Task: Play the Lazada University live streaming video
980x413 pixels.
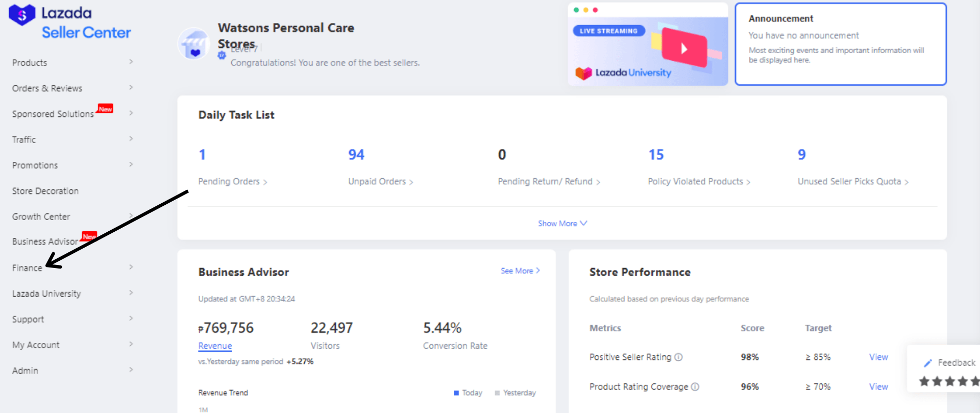Action: click(x=684, y=48)
